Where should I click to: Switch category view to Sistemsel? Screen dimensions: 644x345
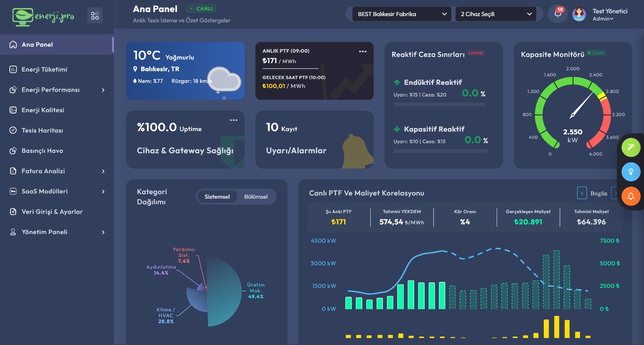tap(217, 197)
